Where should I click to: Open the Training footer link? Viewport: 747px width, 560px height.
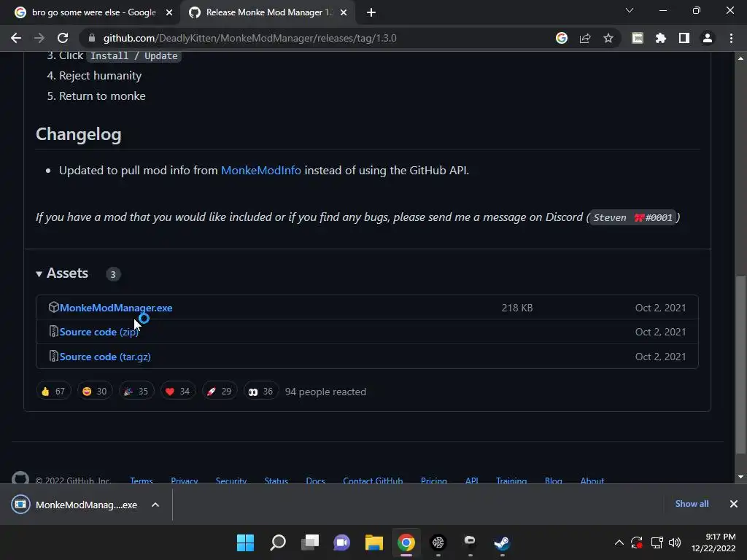tap(511, 481)
